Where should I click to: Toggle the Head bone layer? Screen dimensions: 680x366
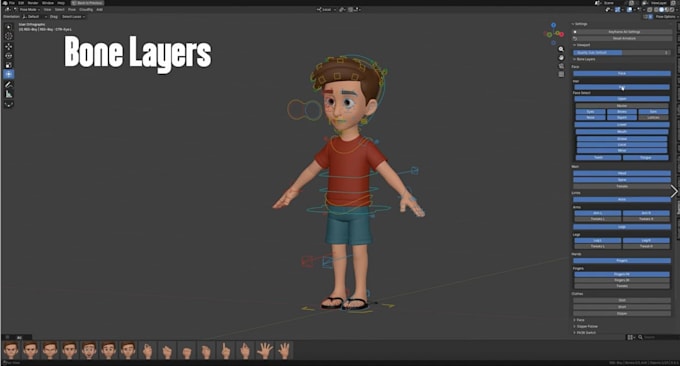point(622,173)
